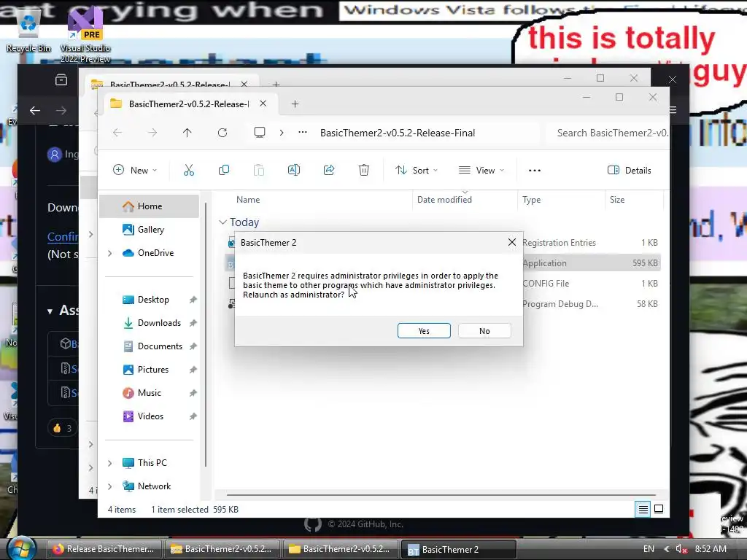Image resolution: width=747 pixels, height=560 pixels.
Task: Expand the Network tree node
Action: pyautogui.click(x=109, y=486)
